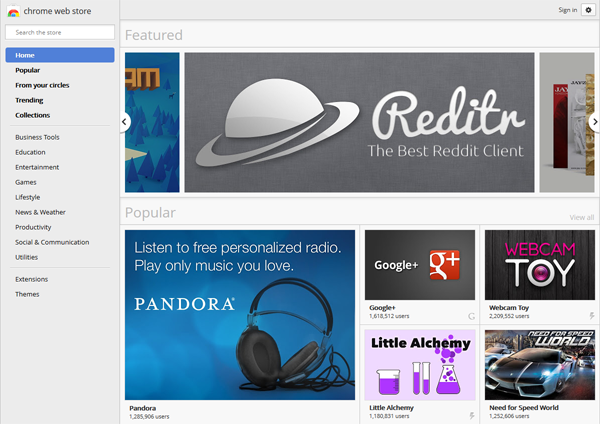
Task: Browse the Business Tools category
Action: click(x=37, y=137)
